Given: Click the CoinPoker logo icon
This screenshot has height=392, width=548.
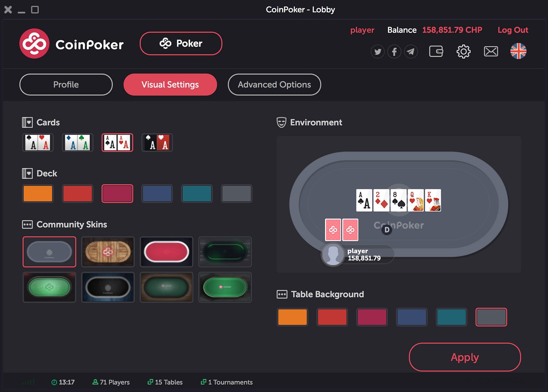Looking at the screenshot, I should click(34, 43).
